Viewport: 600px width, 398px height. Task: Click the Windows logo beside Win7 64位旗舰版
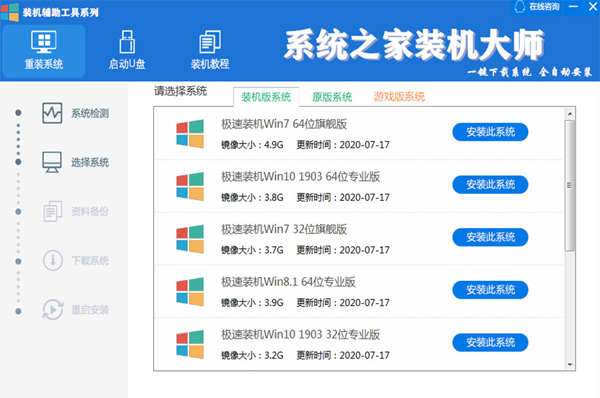point(190,134)
